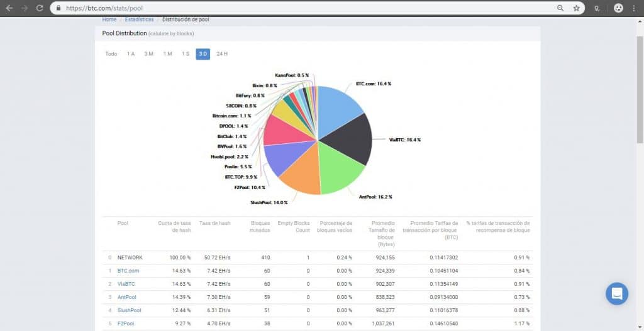Open the Chrome three-dot menu
Screen dimensions: 644x331
634,8
